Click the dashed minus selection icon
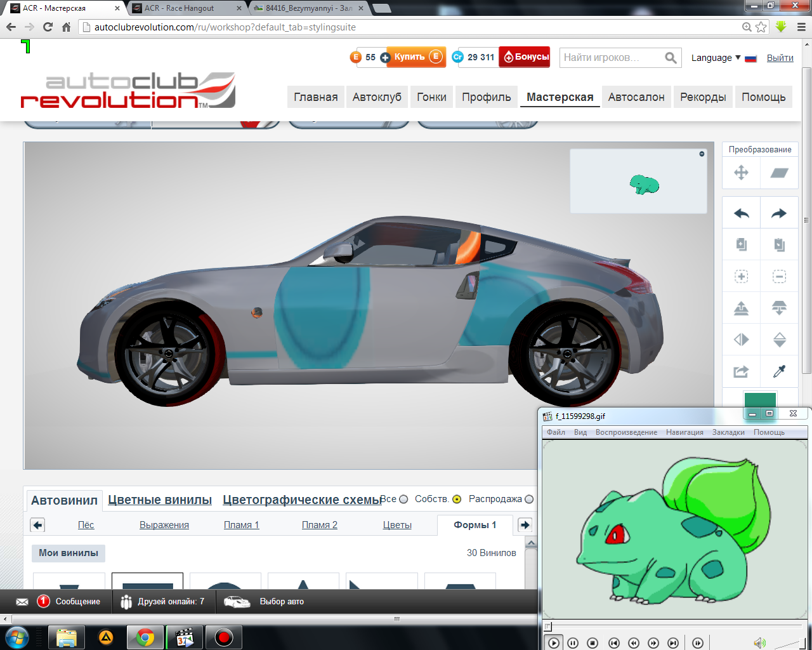This screenshot has width=812, height=650. 779,276
